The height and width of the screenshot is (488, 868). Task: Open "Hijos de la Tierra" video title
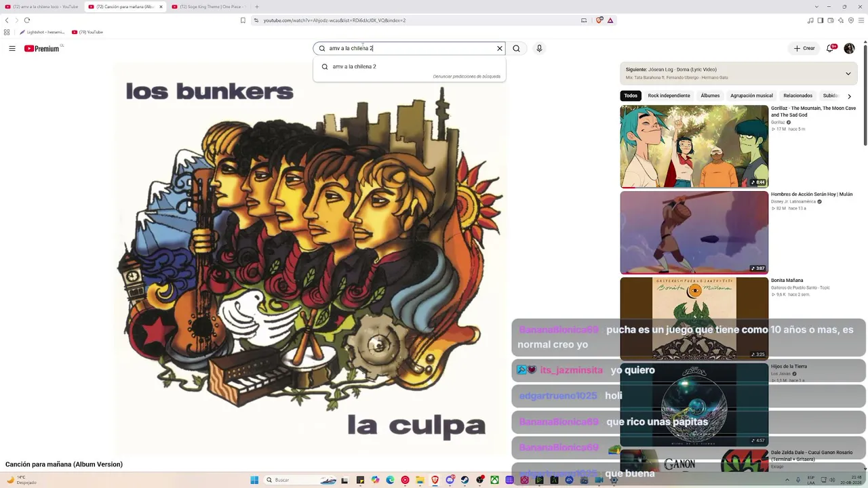[x=789, y=367]
